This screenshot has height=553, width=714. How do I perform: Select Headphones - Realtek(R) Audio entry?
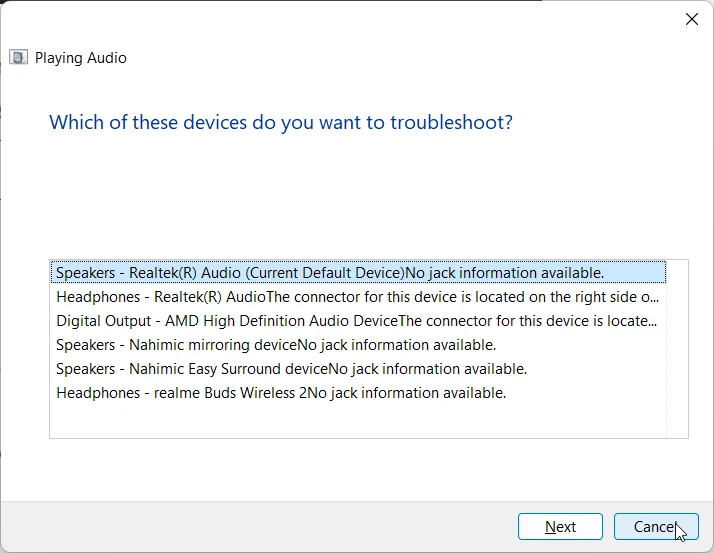(358, 297)
